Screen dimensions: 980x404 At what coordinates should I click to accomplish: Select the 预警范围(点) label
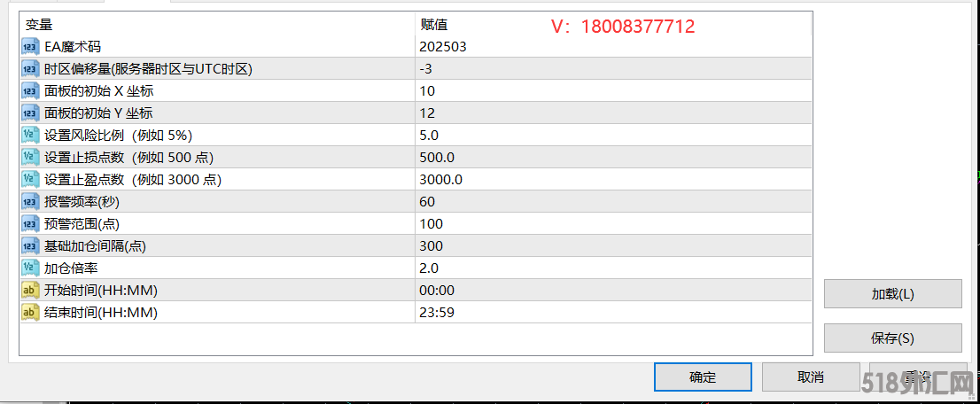(x=82, y=224)
